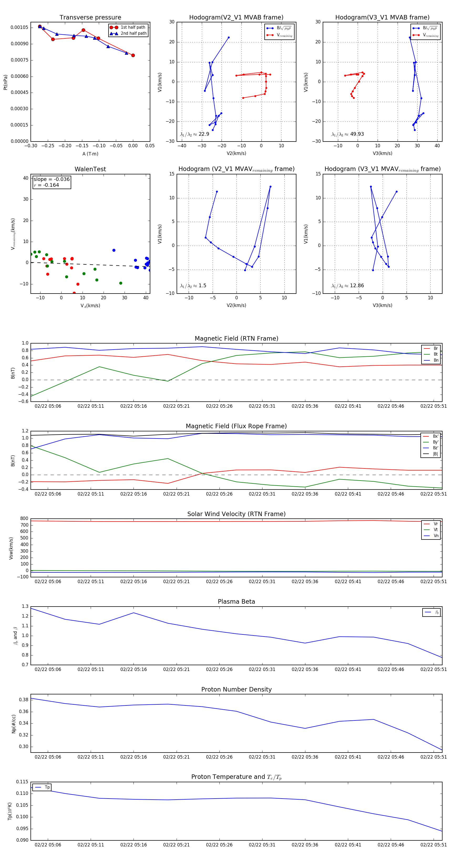Click the 'Pt(nPa)' y-axis label
This screenshot has width=473, height=868.
[x=5, y=82]
